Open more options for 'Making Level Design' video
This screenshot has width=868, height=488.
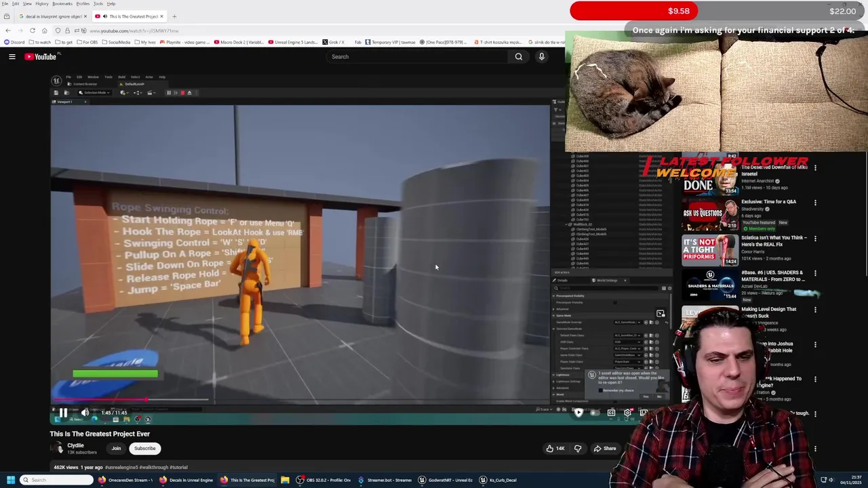[815, 310]
